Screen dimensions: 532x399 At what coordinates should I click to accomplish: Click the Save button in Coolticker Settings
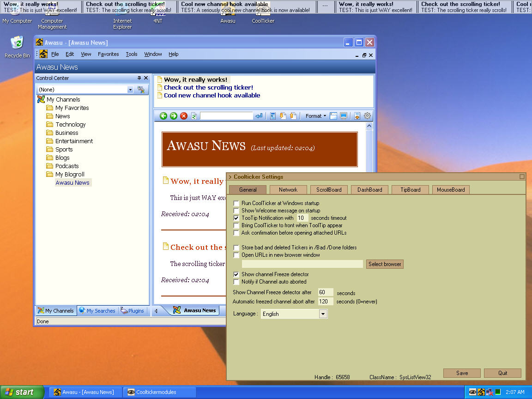(462, 373)
